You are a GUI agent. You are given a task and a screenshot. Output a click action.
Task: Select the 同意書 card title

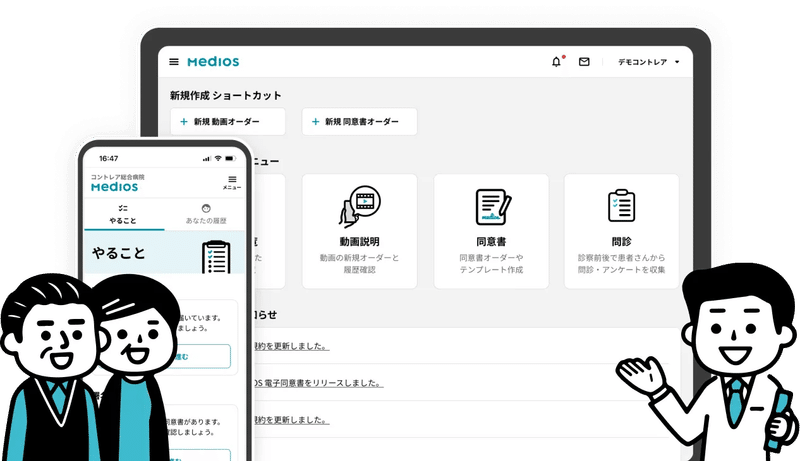coord(491,242)
